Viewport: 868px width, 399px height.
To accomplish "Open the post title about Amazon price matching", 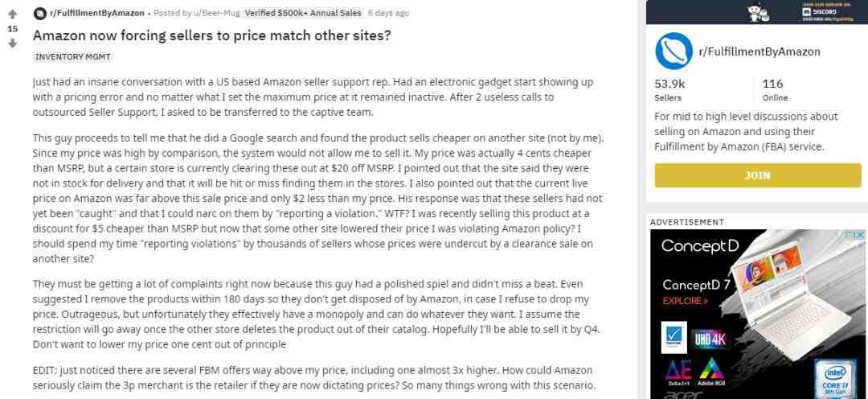I will coord(212,35).
